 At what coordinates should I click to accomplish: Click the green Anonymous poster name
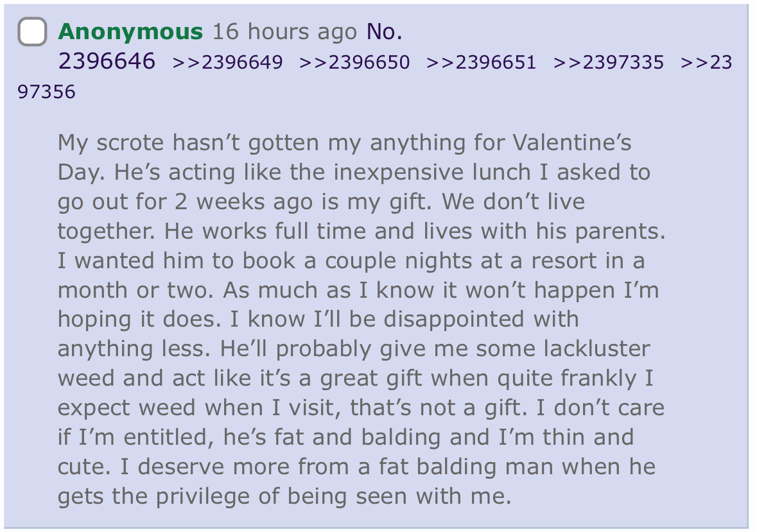click(130, 32)
